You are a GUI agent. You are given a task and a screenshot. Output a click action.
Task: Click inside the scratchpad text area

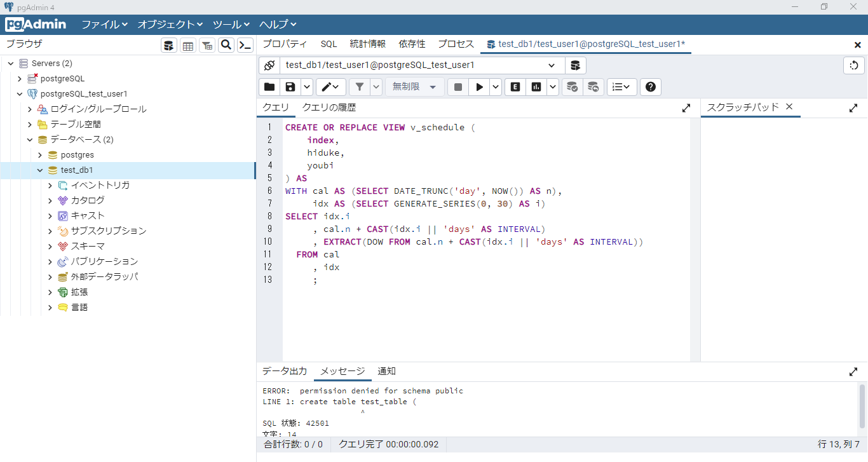point(784,240)
